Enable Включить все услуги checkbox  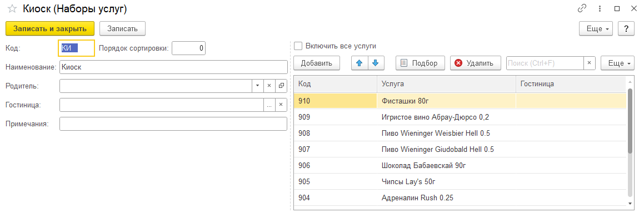pos(298,46)
